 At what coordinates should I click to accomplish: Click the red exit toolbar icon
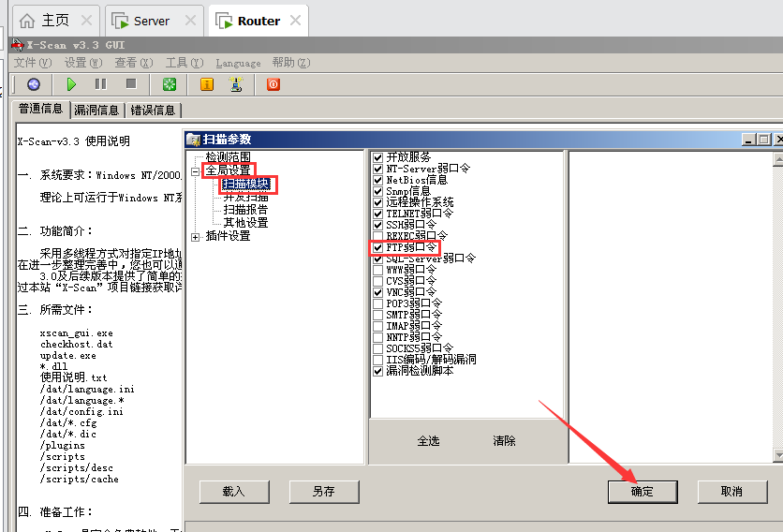(273, 84)
